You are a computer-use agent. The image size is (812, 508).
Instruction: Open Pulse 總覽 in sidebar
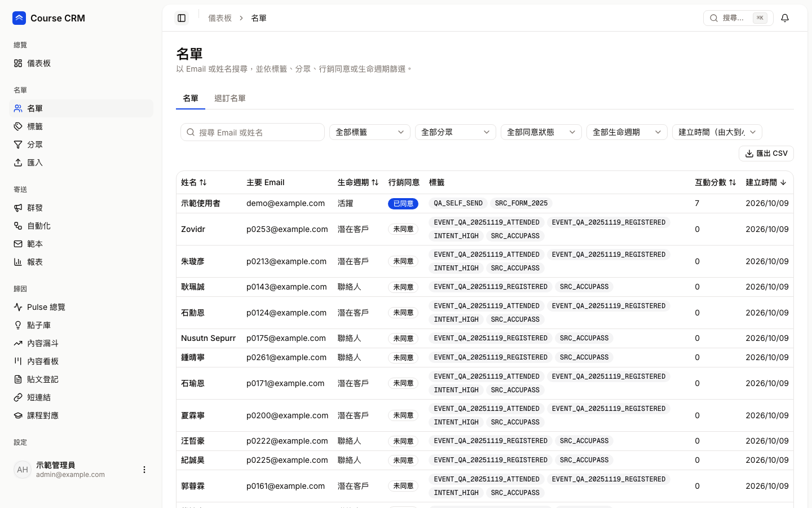tap(81, 307)
